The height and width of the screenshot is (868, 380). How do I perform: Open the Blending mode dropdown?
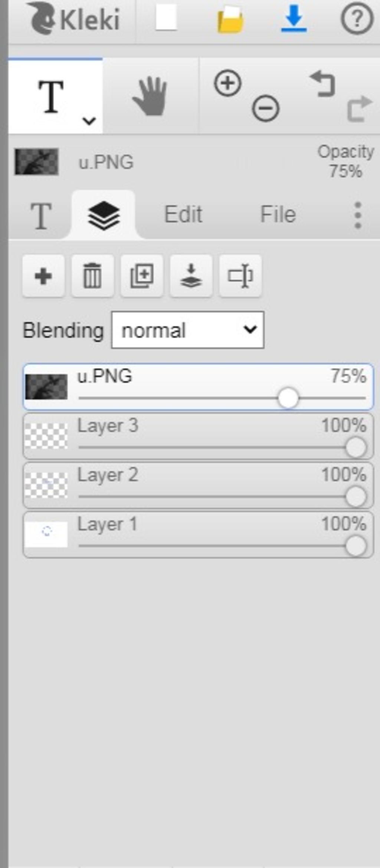point(188,330)
